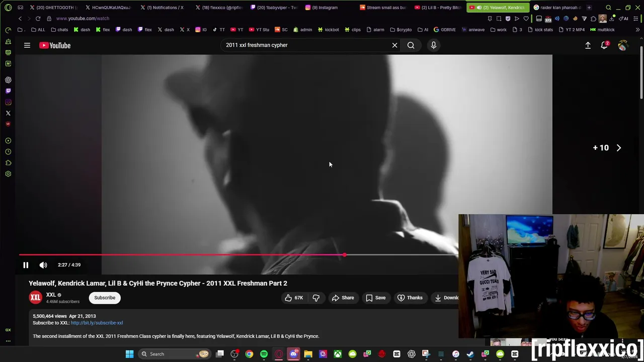Image resolution: width=644 pixels, height=362 pixels.
Task: Open the YouTube create upload icon
Action: click(x=588, y=45)
